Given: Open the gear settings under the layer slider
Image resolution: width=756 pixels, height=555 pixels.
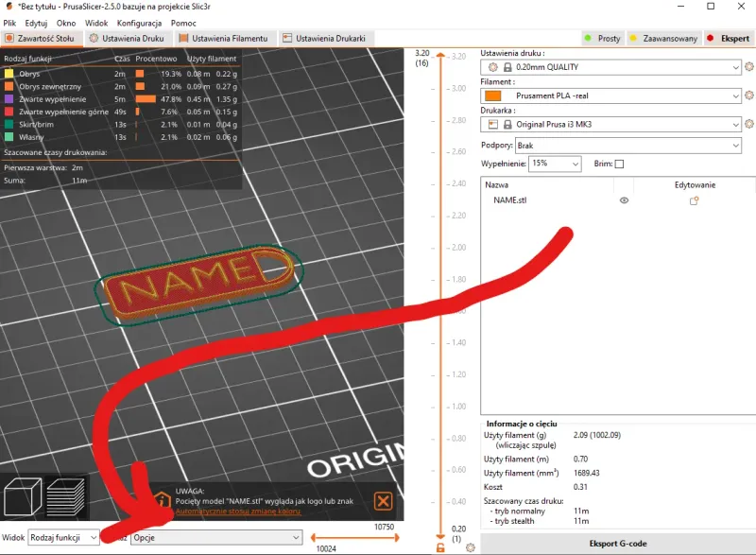Looking at the screenshot, I should pyautogui.click(x=471, y=547).
